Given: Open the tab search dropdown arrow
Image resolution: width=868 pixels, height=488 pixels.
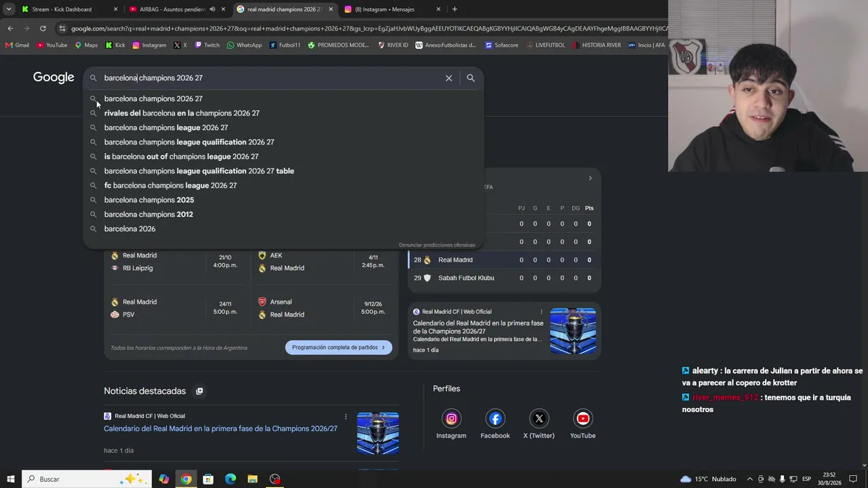Looking at the screenshot, I should [x=9, y=9].
